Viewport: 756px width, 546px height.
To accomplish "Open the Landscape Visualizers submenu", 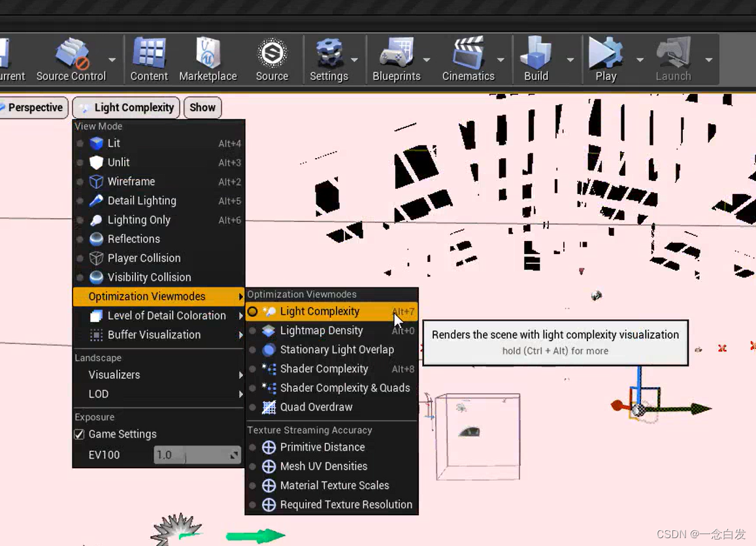I will (159, 375).
